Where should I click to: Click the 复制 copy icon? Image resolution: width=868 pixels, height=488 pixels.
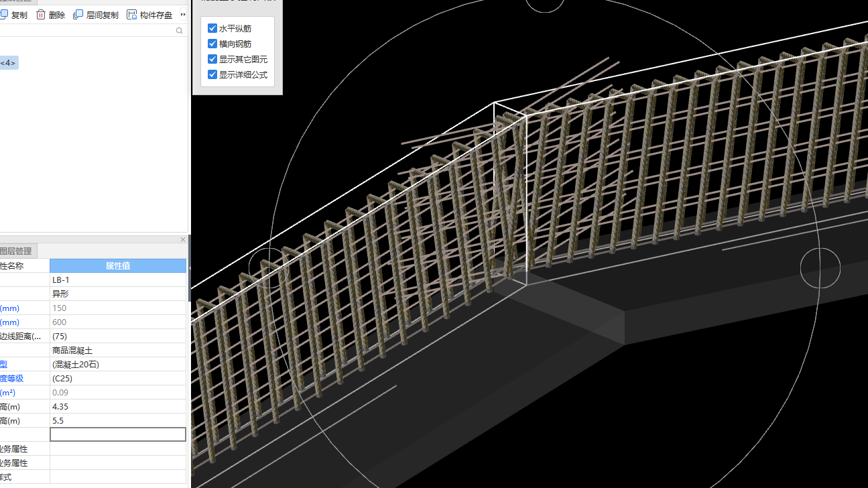coord(3,15)
